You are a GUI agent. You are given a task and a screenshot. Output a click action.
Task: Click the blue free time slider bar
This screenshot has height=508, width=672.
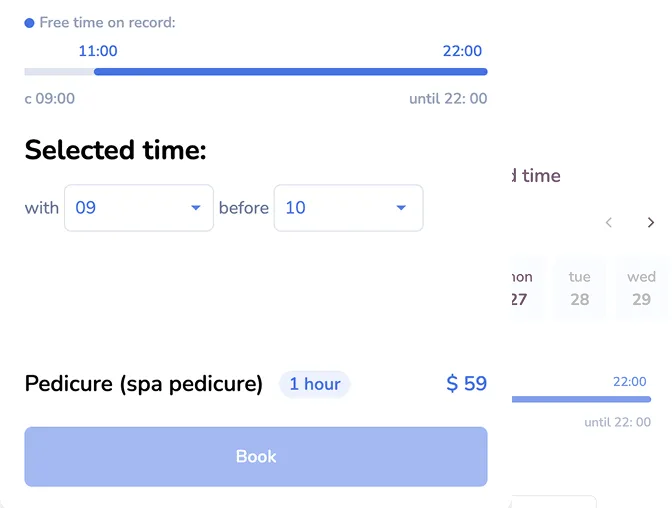point(291,72)
